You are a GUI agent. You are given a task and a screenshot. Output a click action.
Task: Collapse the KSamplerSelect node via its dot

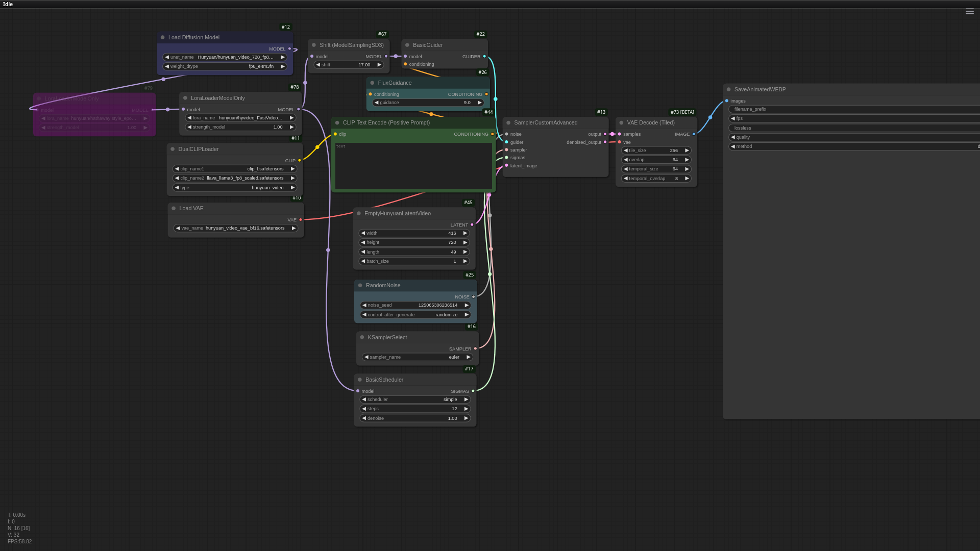362,337
